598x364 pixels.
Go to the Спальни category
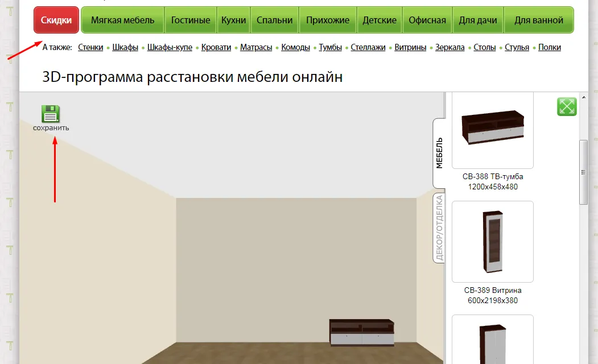275,20
